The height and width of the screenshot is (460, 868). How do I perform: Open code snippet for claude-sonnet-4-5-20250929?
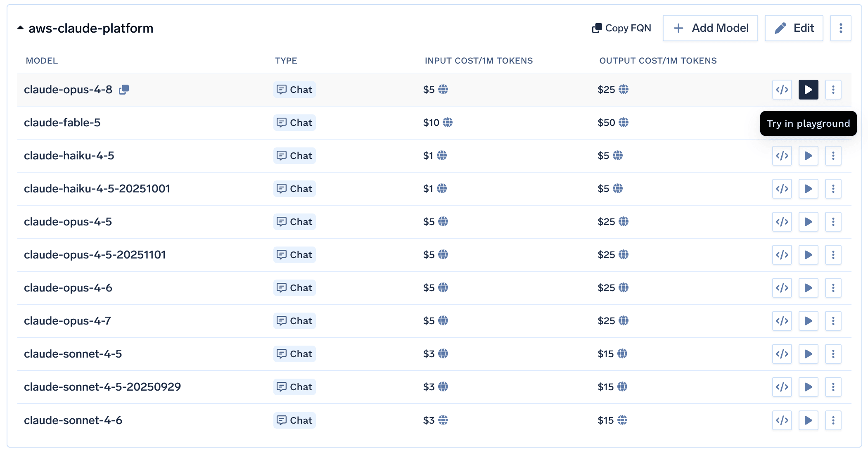point(782,387)
